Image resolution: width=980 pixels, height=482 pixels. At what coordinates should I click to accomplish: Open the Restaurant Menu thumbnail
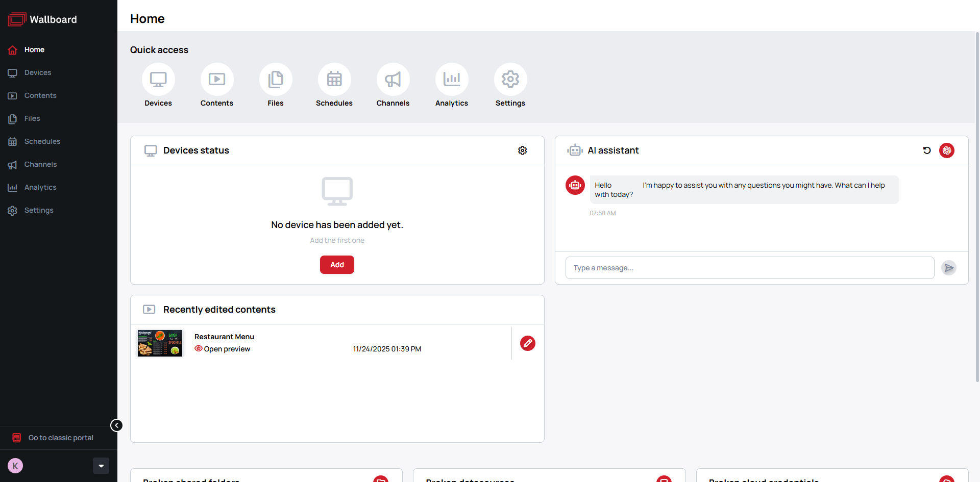160,343
